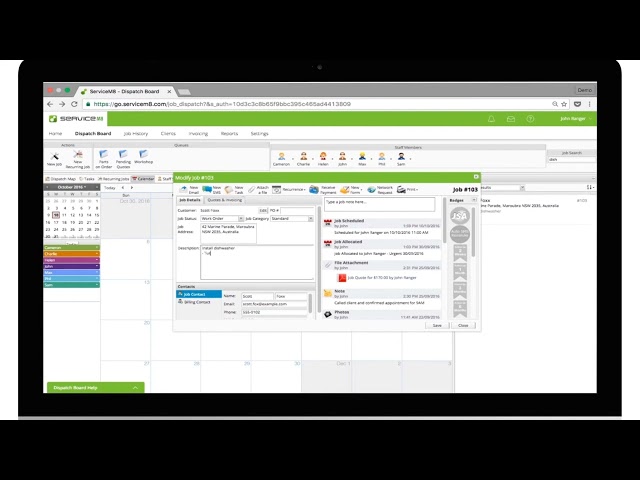Image resolution: width=640 pixels, height=480 pixels.
Task: Switch to Quotes & Invoicing tab
Action: 224,200
